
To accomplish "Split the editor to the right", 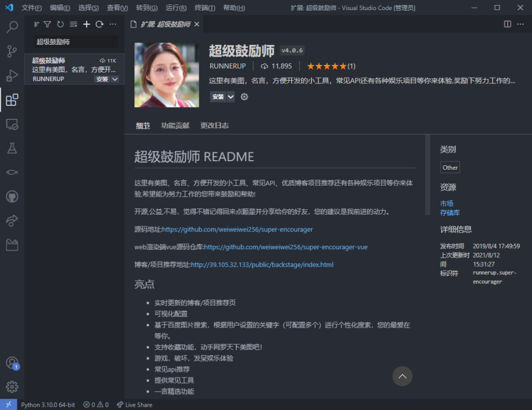I will (x=507, y=24).
